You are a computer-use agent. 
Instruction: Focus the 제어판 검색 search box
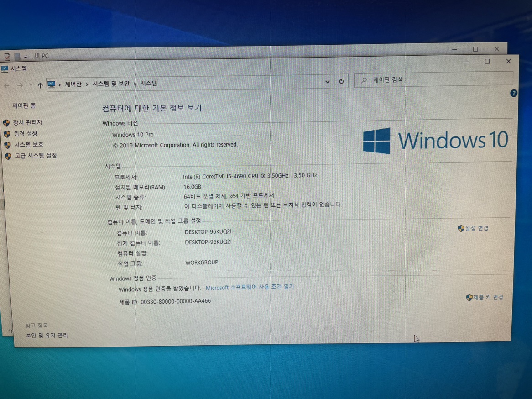(433, 80)
